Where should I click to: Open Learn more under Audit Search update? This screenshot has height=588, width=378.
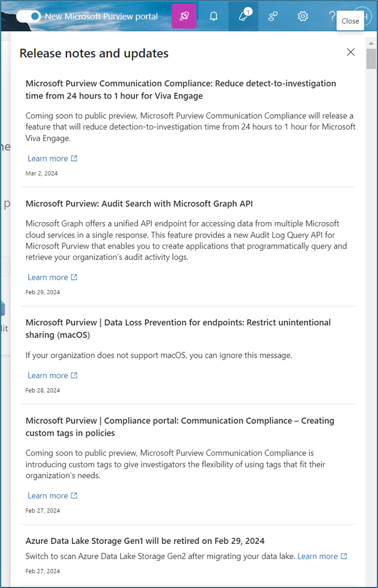(48, 277)
